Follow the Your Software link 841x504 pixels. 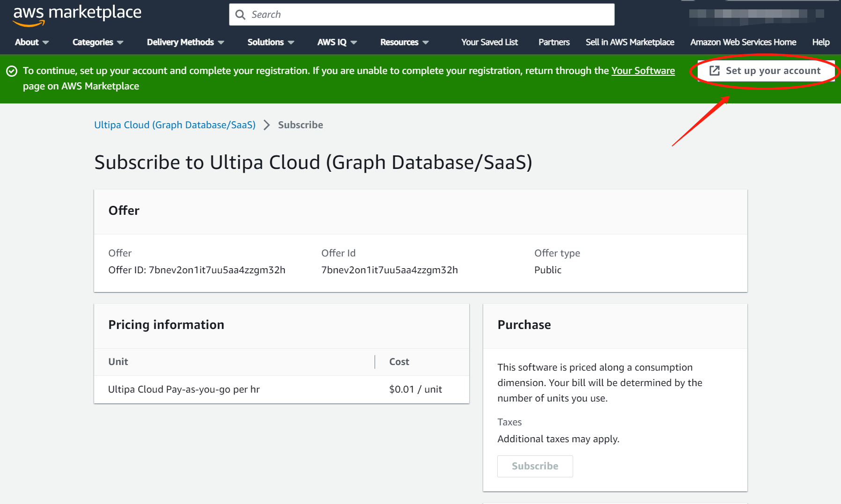point(643,71)
